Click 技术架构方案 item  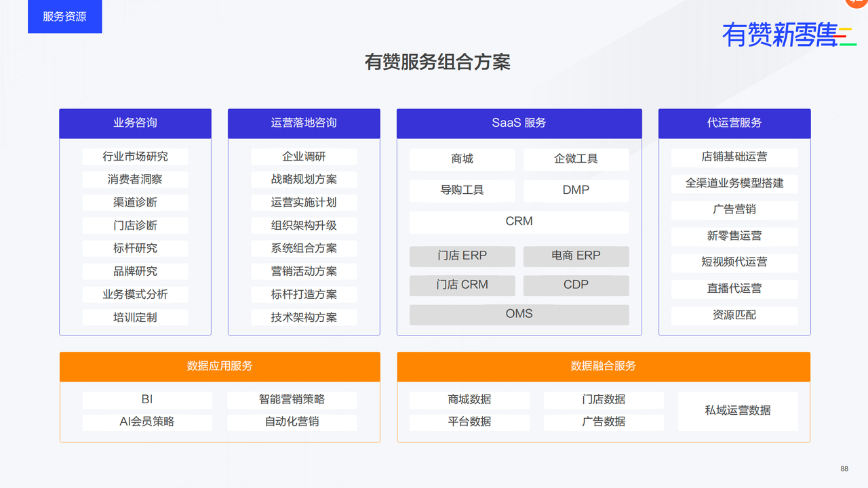(304, 318)
